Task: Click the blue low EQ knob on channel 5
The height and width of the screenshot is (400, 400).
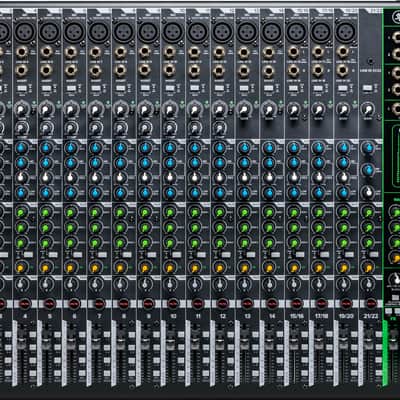Action: (x=46, y=193)
